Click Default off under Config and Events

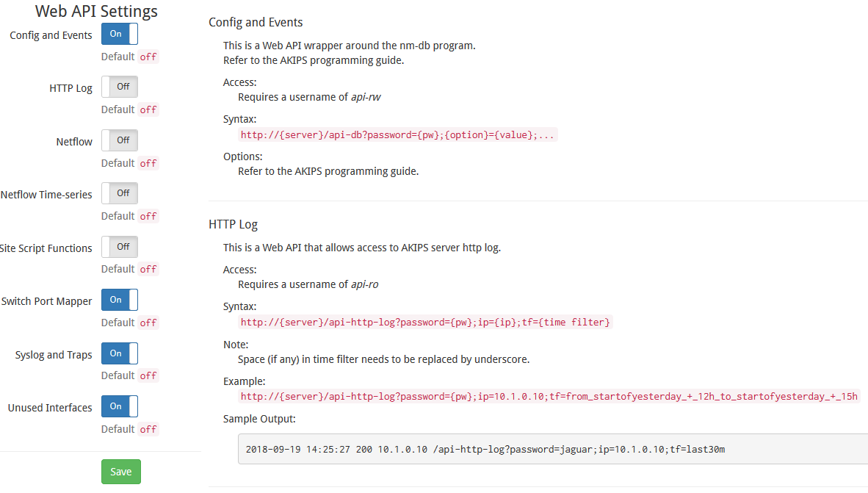(x=129, y=57)
